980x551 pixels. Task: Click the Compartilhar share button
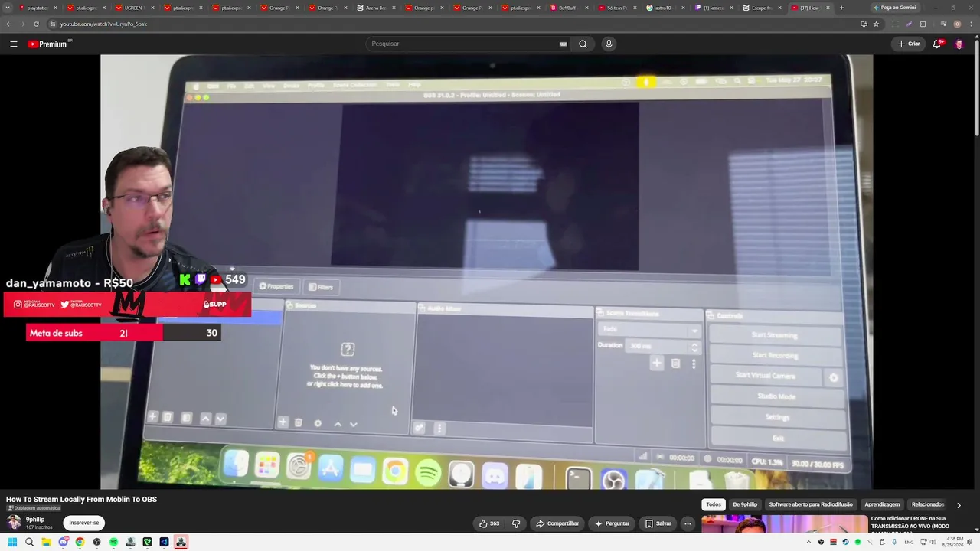[x=557, y=523]
